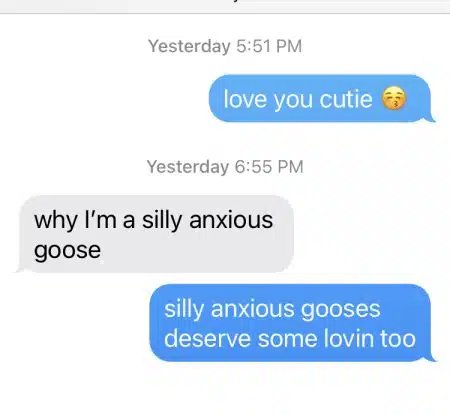Viewport: 450px width, 414px height.
Task: Click the word "gooses" in the blue bubble
Action: point(340,309)
